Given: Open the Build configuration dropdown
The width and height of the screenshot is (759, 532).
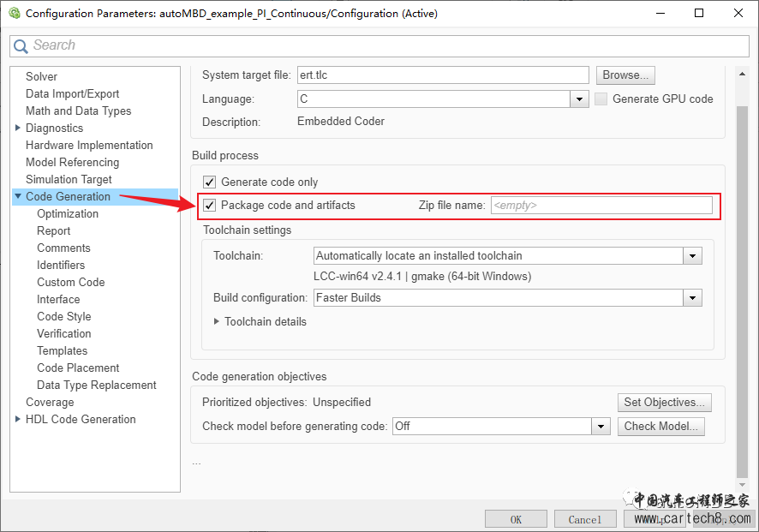Looking at the screenshot, I should tap(692, 298).
